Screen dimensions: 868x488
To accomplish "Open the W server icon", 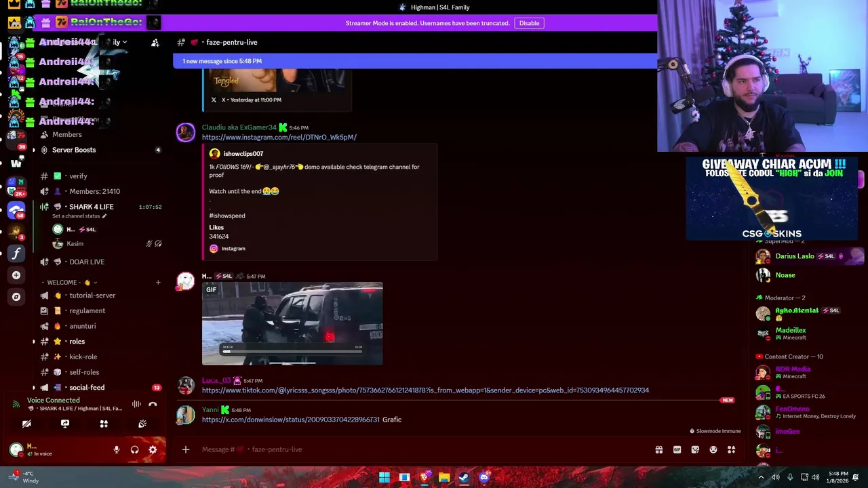I will click(x=16, y=163).
